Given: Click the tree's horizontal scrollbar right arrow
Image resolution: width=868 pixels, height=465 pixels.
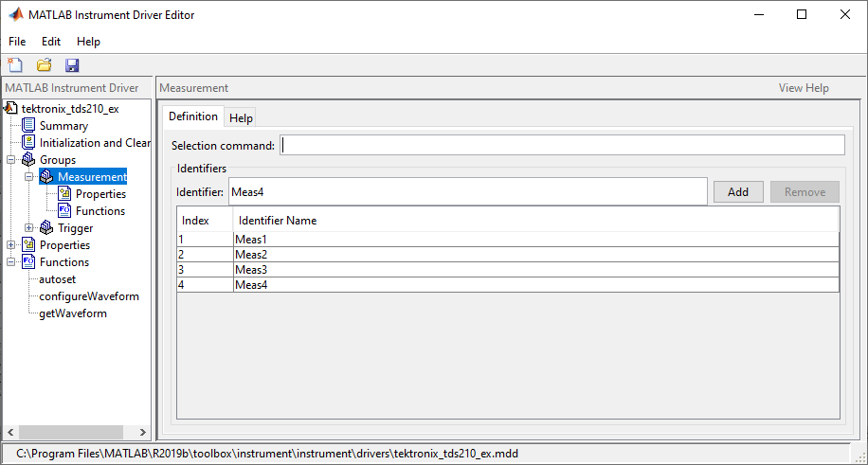Looking at the screenshot, I should click(x=143, y=433).
